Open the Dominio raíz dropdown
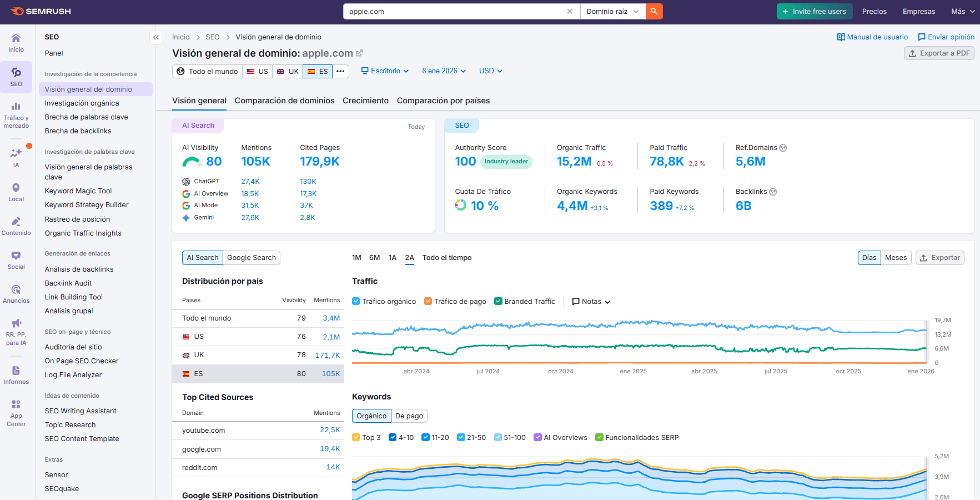 click(x=611, y=11)
